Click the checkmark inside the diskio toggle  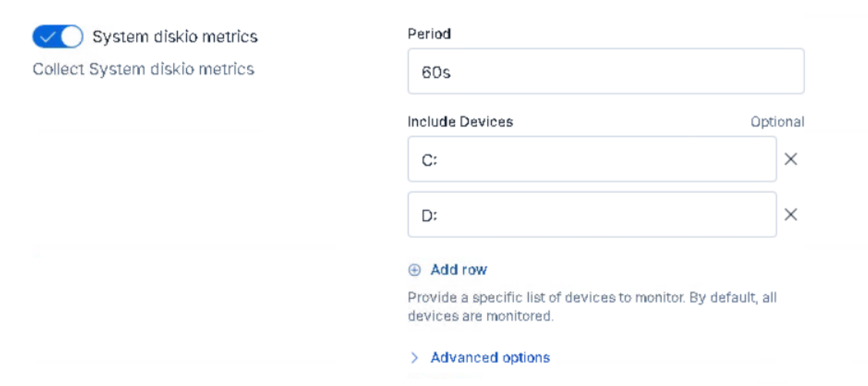point(46,36)
